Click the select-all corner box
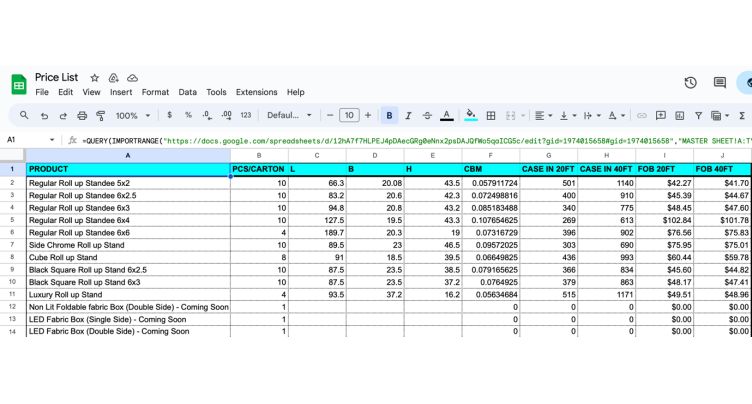 12,155
